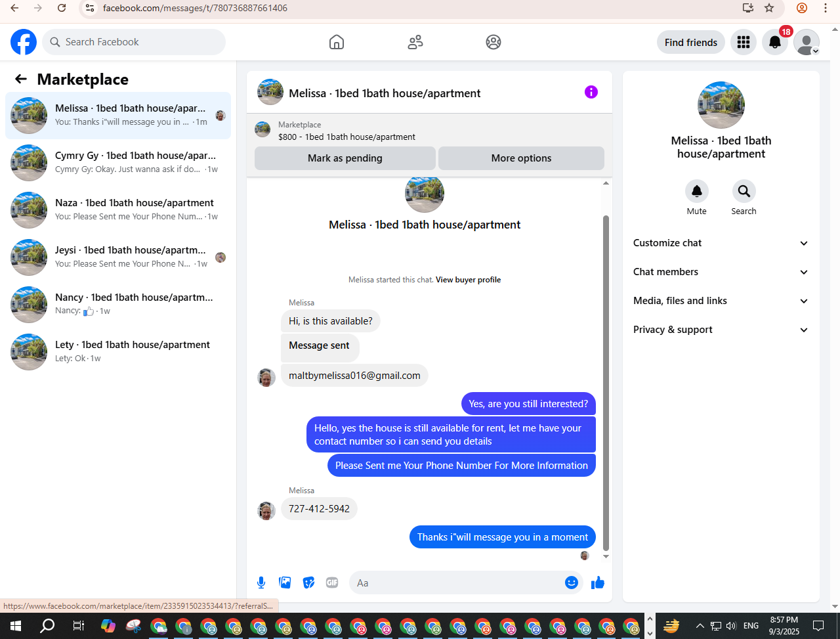Viewport: 840px width, 639px height.
Task: Open Cymry Gy's conversation
Action: (x=118, y=163)
